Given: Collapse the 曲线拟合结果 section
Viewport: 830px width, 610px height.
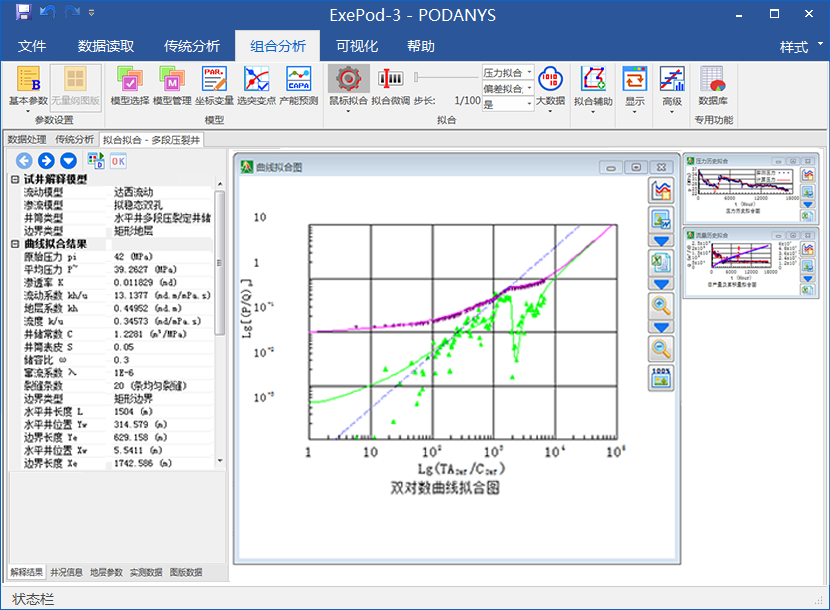Looking at the screenshot, I should click(15, 244).
